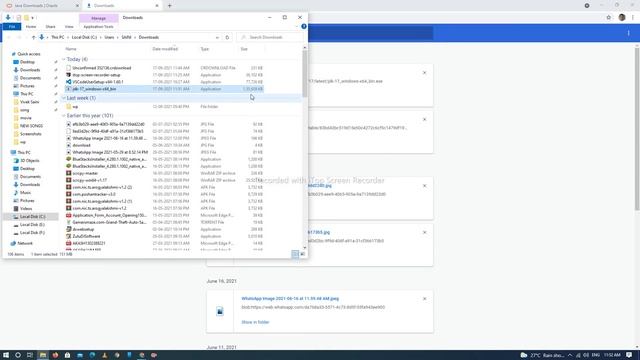Open the Chrome profile avatar
The image size is (640, 360).
(x=622, y=18)
